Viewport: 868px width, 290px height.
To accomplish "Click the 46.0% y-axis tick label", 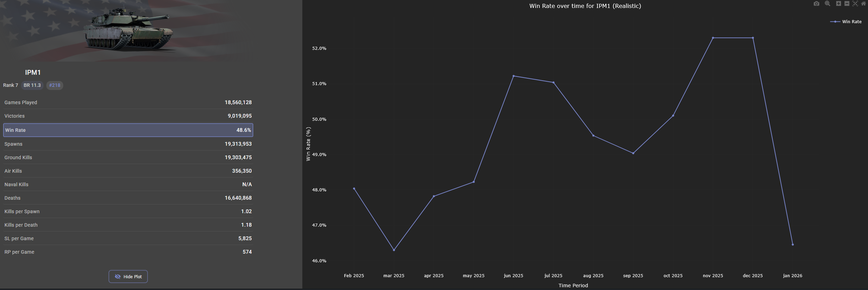I will [x=319, y=261].
